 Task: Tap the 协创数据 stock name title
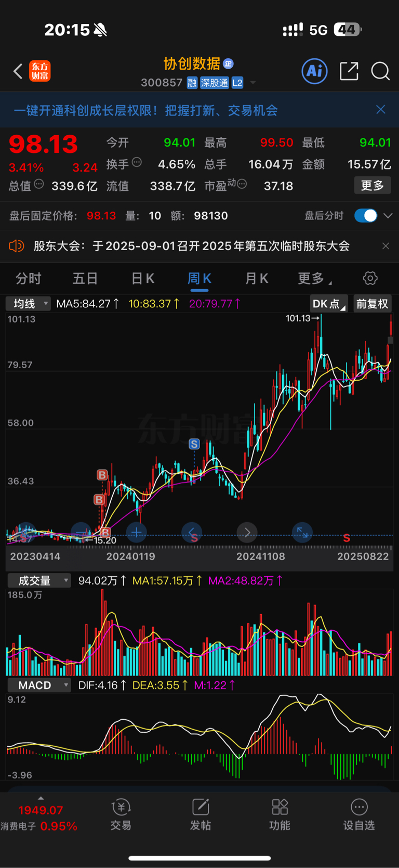[192, 63]
